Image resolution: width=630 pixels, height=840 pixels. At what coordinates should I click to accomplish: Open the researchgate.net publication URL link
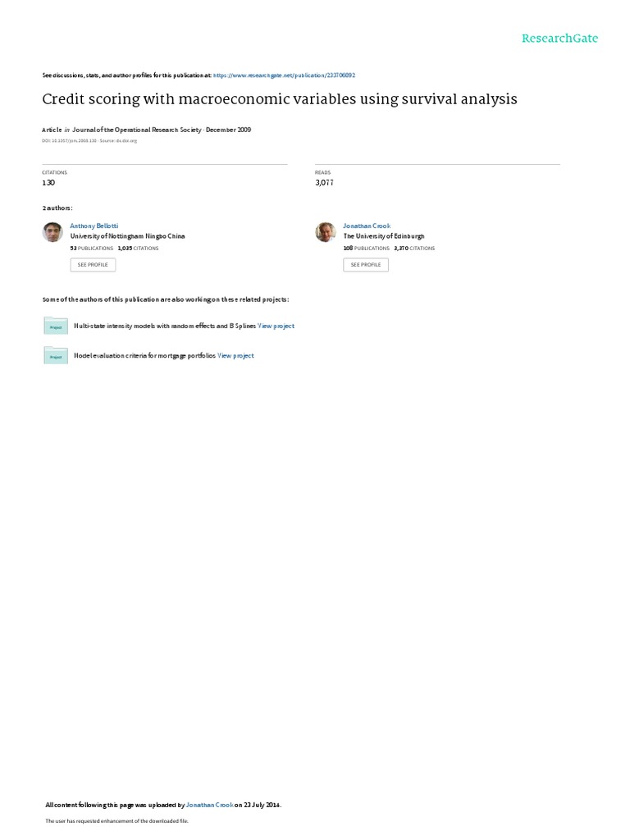coord(284,75)
